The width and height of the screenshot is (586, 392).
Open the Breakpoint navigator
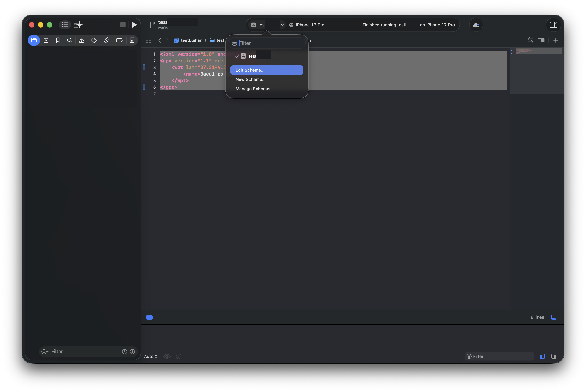tap(120, 40)
